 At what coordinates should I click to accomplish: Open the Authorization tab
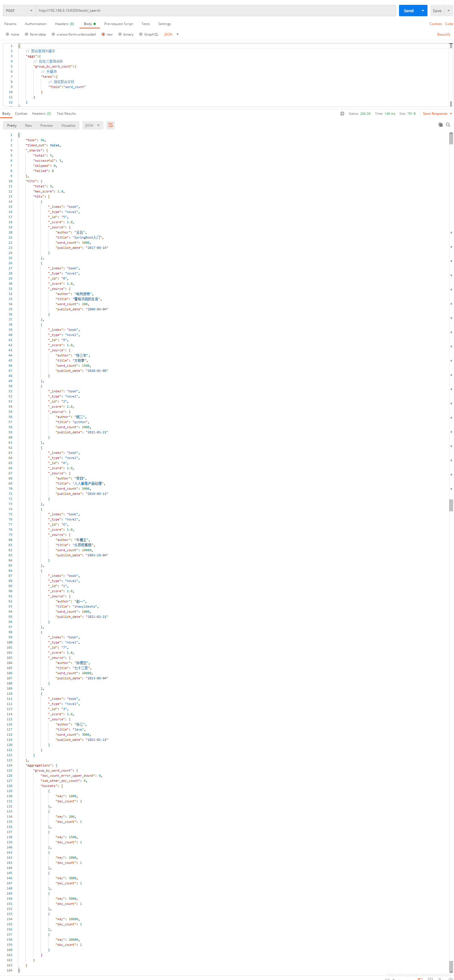pos(35,24)
